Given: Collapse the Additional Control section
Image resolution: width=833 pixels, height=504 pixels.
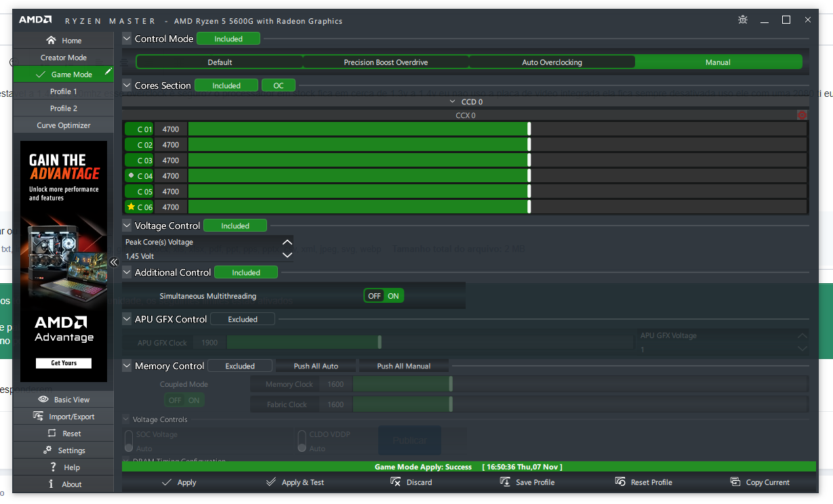Looking at the screenshot, I should pos(127,272).
